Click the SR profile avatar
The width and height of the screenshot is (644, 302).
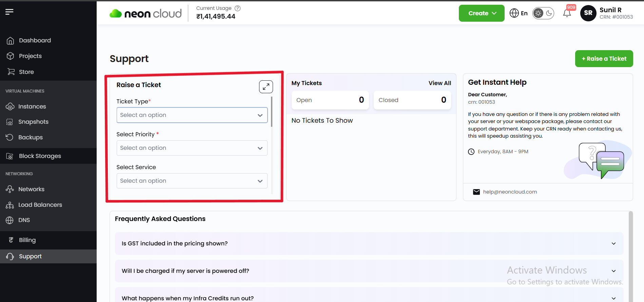[x=588, y=13]
